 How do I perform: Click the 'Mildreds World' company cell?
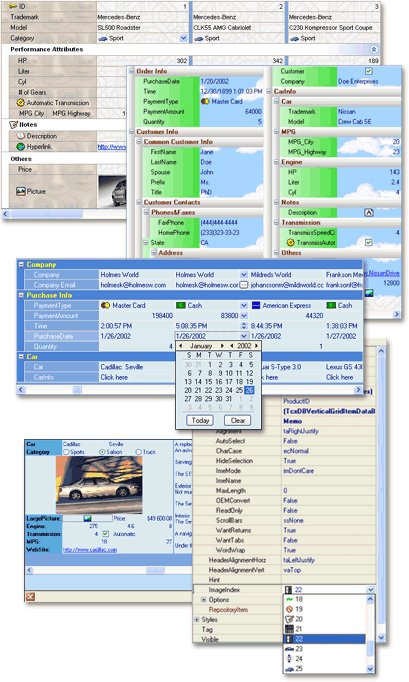[x=271, y=275]
